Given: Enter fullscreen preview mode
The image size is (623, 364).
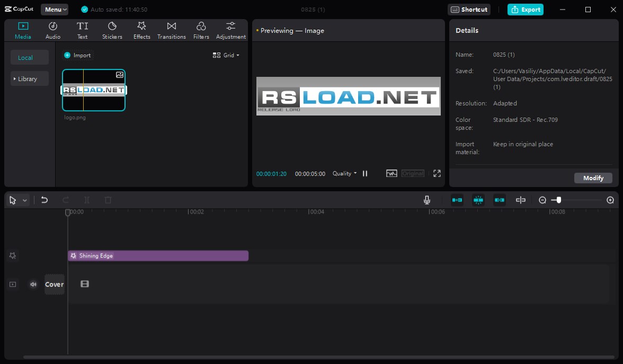Looking at the screenshot, I should tap(437, 173).
